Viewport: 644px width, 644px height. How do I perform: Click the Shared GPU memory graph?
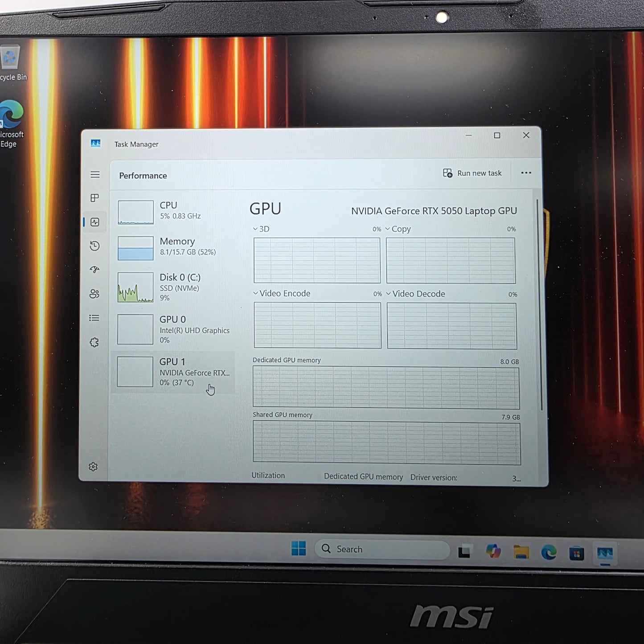(x=386, y=443)
